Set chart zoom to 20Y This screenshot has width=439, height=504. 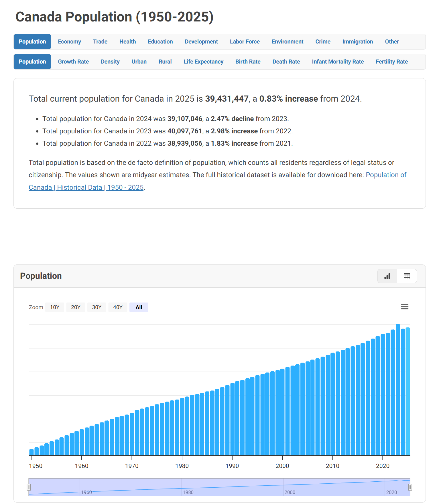(x=76, y=307)
